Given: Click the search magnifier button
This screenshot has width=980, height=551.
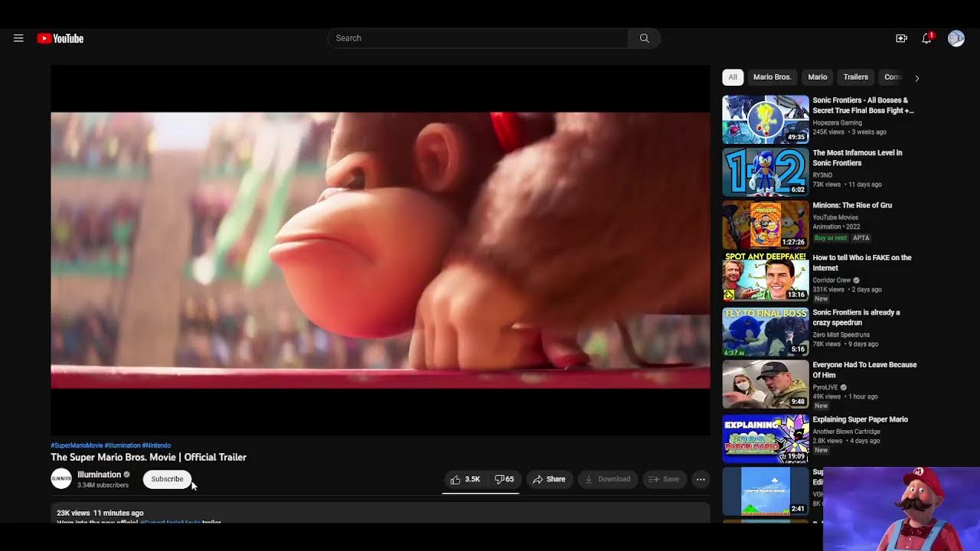Looking at the screenshot, I should click(644, 38).
